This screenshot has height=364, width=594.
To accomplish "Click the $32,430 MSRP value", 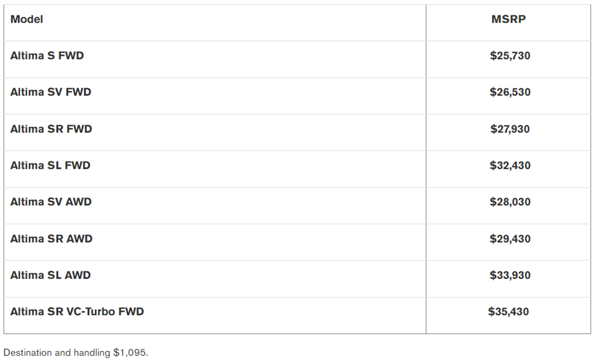I will 510,165.
